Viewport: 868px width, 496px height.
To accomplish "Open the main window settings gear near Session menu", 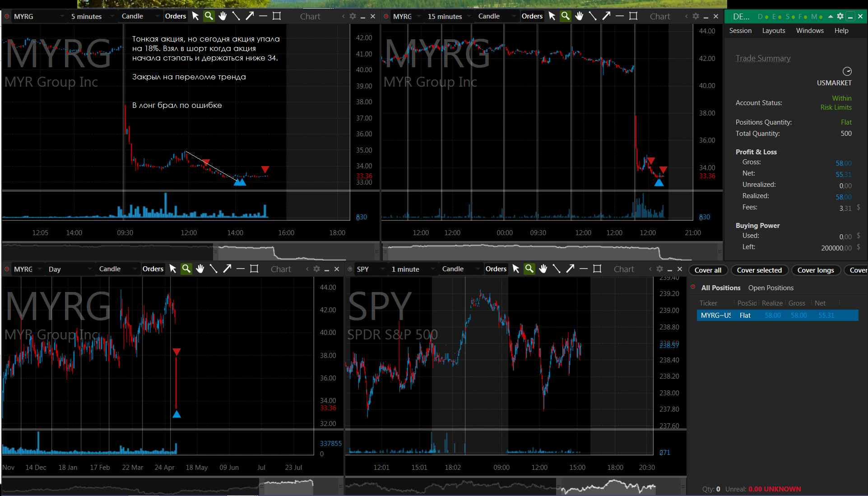I will (840, 16).
